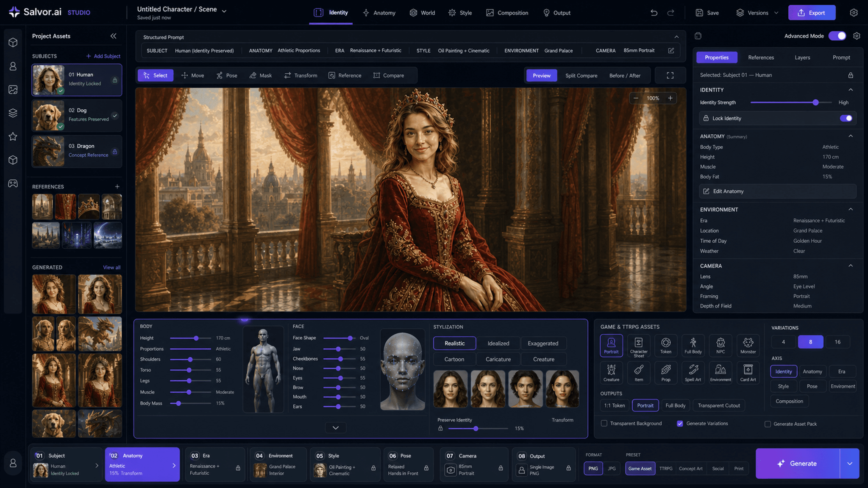Click the Edit Anatomy button
Screen dimensions: 868x488
click(x=778, y=191)
